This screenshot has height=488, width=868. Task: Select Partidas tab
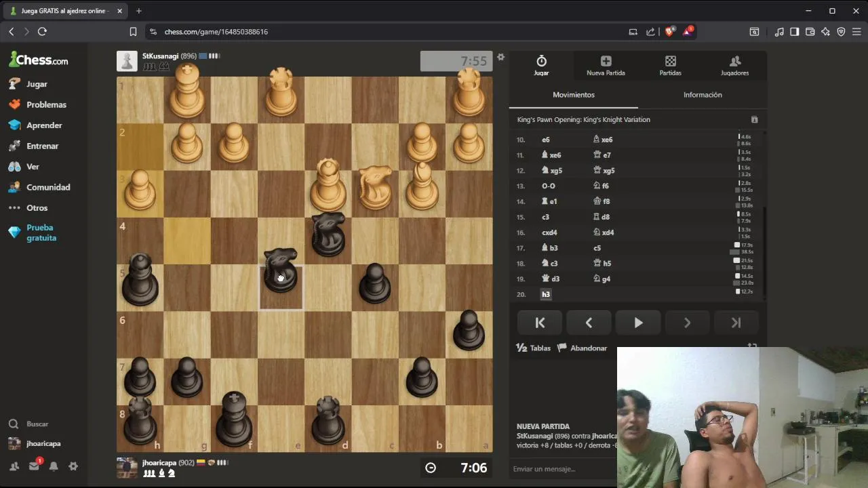pyautogui.click(x=670, y=66)
